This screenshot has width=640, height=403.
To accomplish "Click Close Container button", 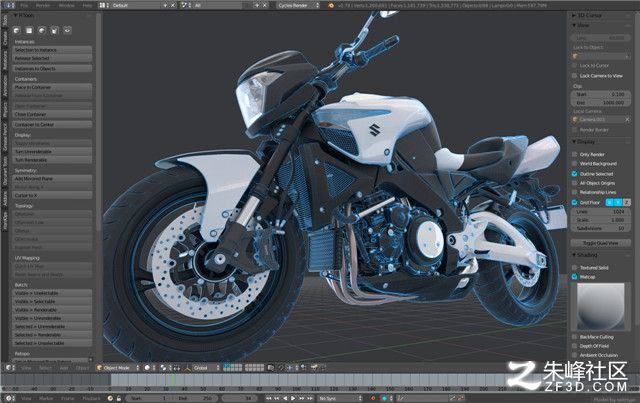I will tap(52, 114).
